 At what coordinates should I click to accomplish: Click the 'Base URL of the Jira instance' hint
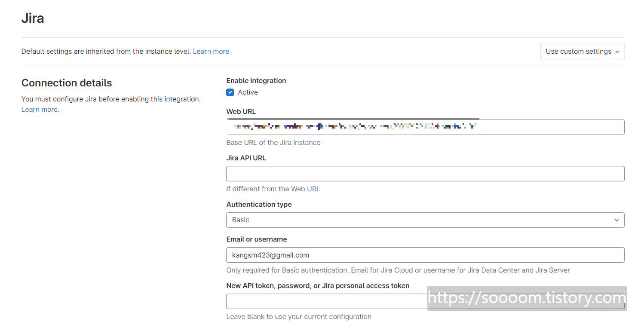(x=273, y=143)
